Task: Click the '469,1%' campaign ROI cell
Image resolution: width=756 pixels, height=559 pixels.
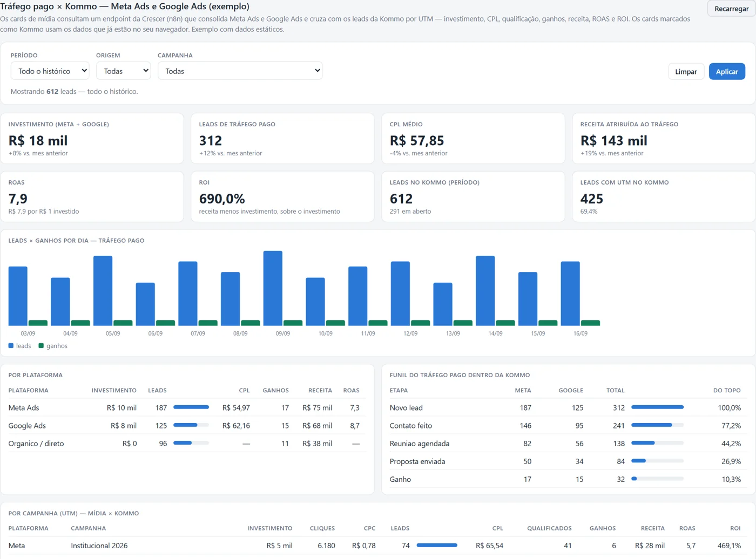Action: (729, 546)
